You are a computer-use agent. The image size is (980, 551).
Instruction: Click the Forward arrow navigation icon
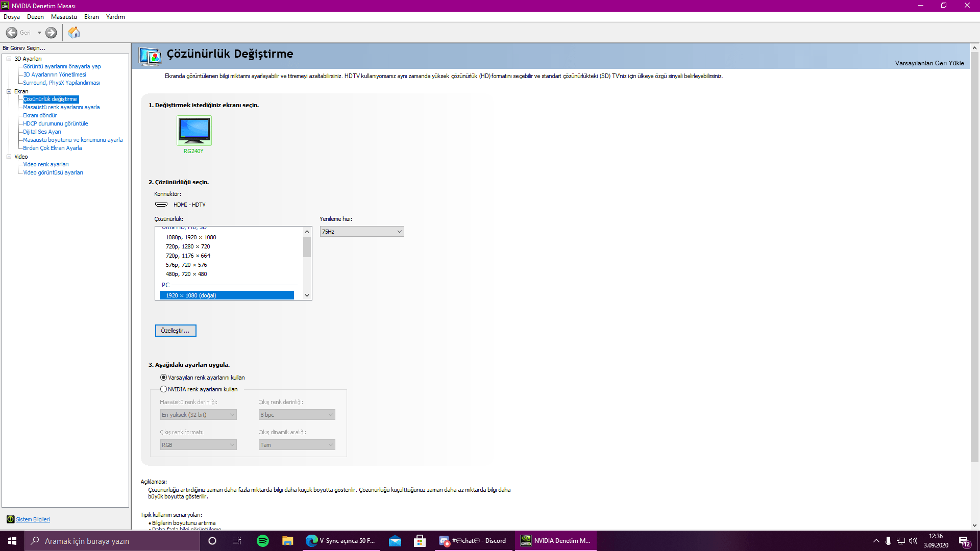pos(51,33)
